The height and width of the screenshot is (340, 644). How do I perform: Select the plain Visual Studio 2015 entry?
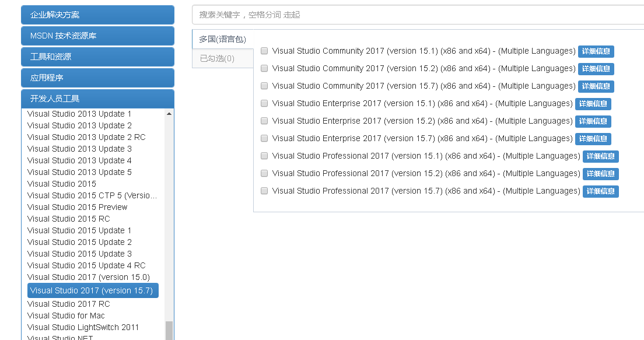coord(62,184)
